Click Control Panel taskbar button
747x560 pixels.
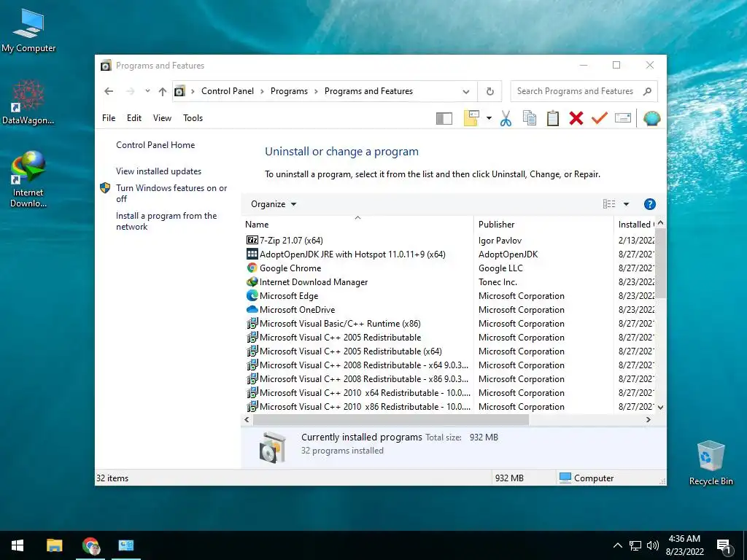(126, 545)
